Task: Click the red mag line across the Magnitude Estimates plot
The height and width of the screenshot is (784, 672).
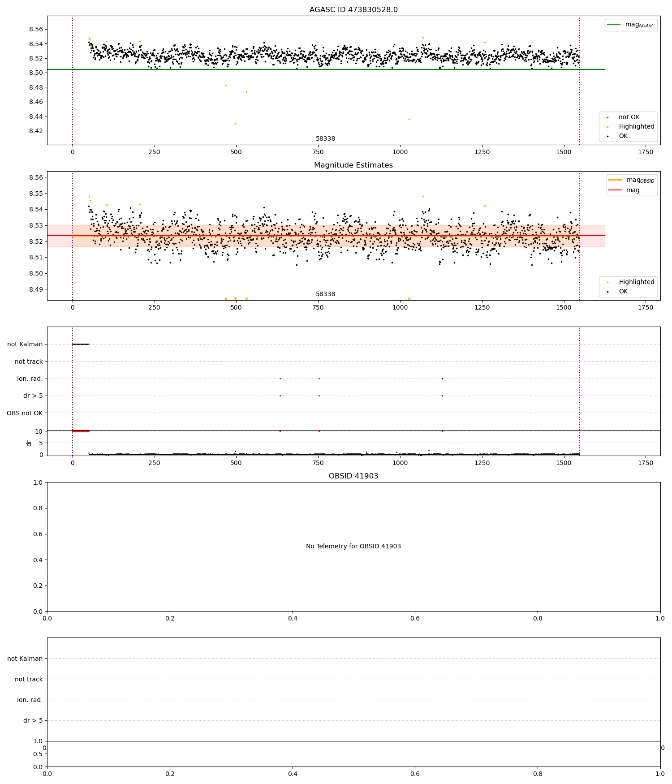Action: click(x=326, y=236)
